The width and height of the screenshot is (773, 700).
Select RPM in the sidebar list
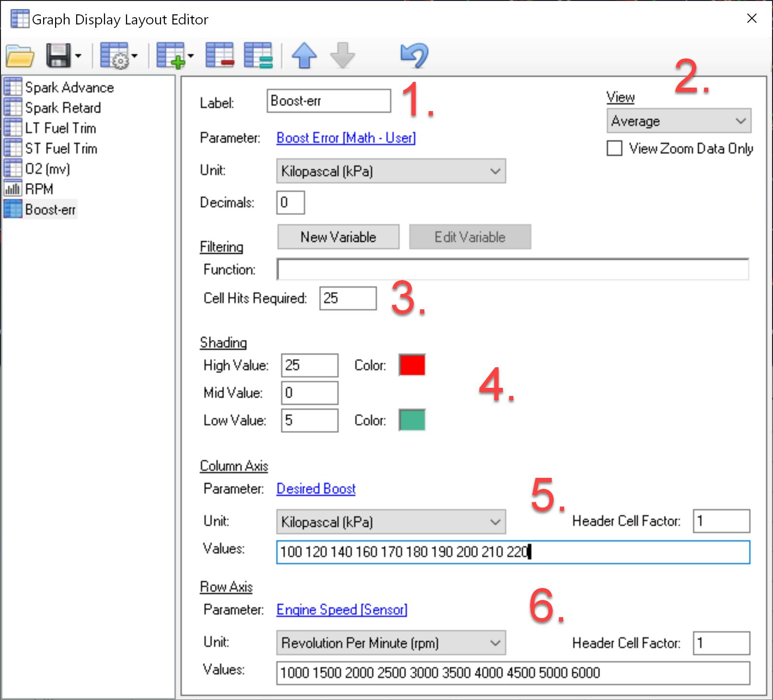tap(40, 189)
